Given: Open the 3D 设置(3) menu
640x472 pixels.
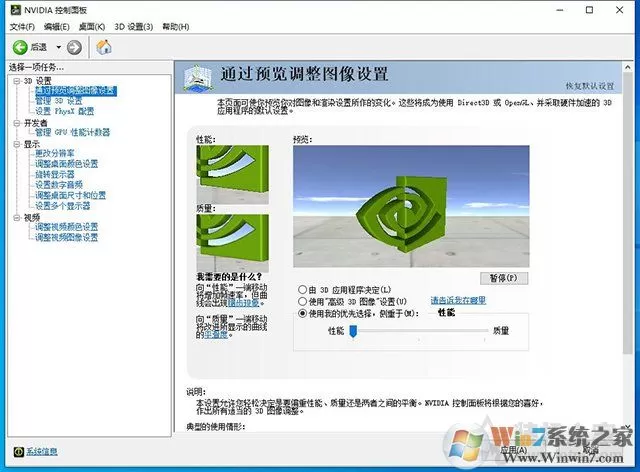Looking at the screenshot, I should [x=133, y=27].
